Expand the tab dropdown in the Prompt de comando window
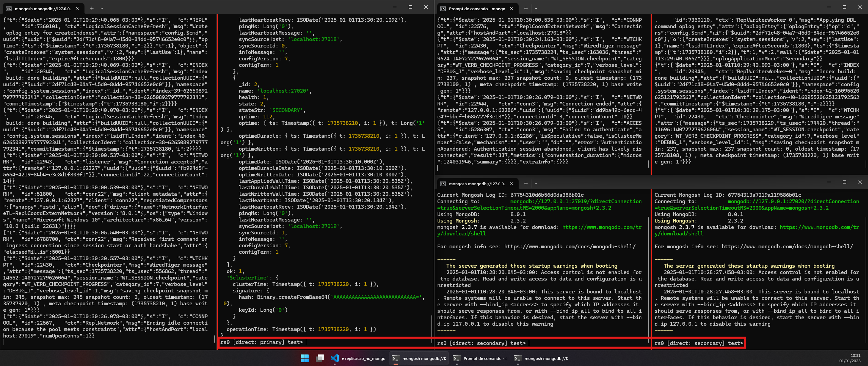868x366 pixels. (x=536, y=8)
